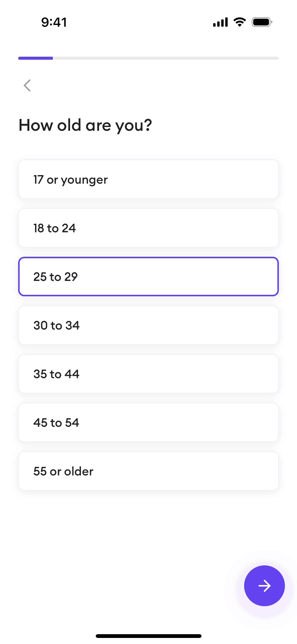Choose the "18 to 24" age range
297x644 pixels.
[148, 228]
